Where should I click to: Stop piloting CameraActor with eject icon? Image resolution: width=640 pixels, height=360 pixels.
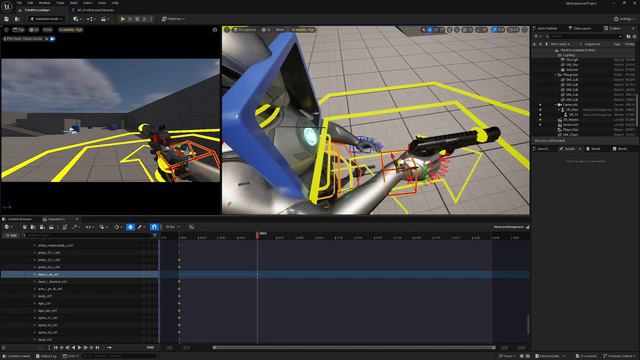(x=47, y=39)
